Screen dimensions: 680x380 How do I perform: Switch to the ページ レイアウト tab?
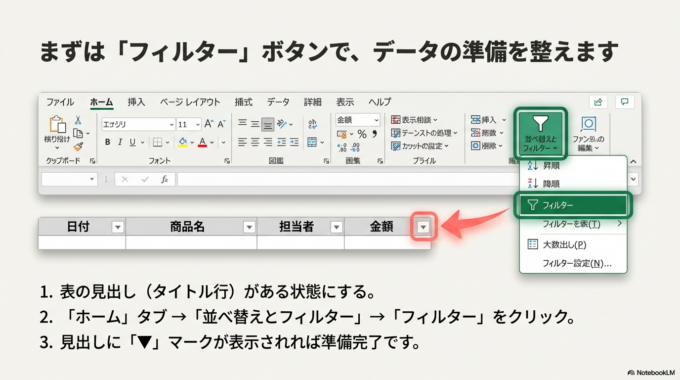pos(190,102)
